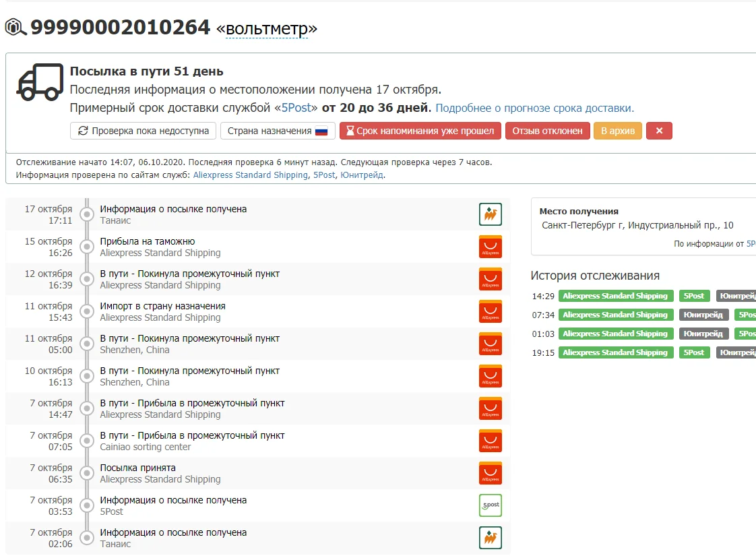
Task: Click AliExpress logo in Cainiao sorting center row
Action: point(491,440)
